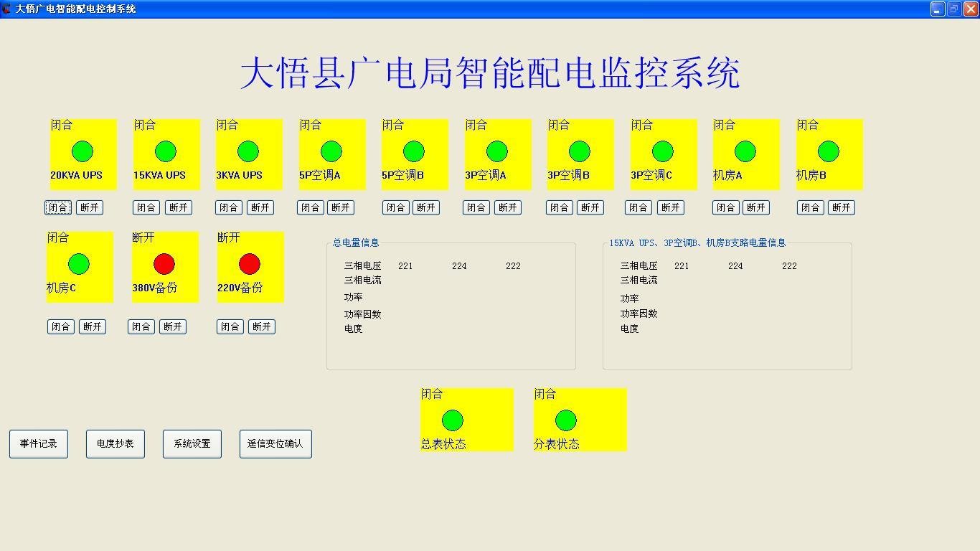Click 闭合 button under 15KVA UPS

point(146,207)
